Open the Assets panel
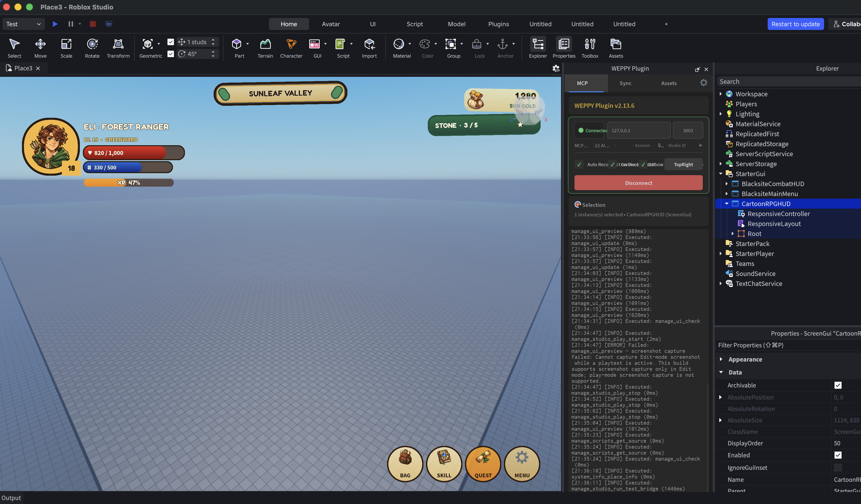The image size is (861, 504). 616,48
